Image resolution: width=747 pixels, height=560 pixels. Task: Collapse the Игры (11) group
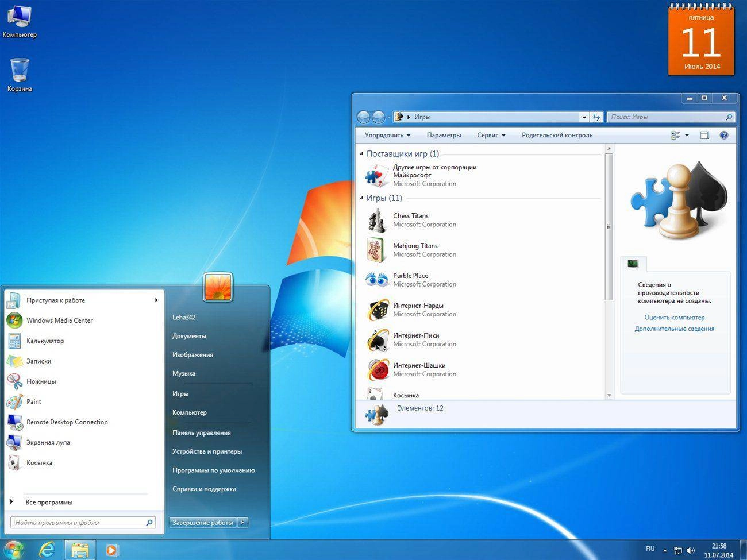pos(361,198)
